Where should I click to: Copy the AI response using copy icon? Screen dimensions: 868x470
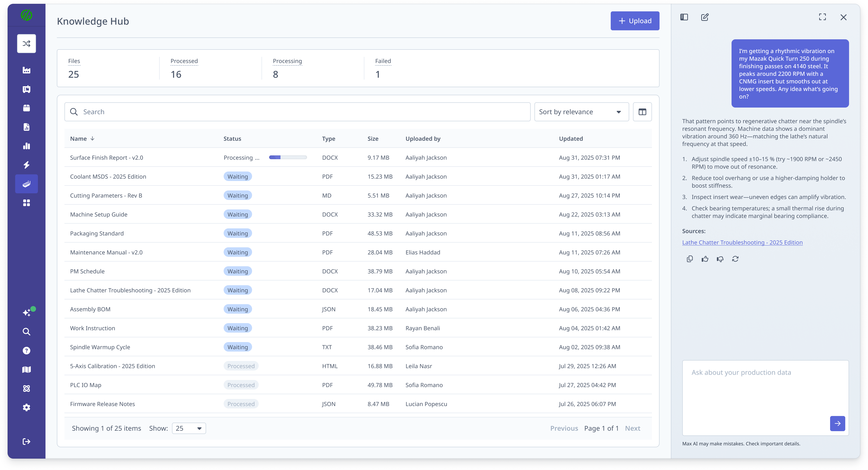click(x=690, y=259)
